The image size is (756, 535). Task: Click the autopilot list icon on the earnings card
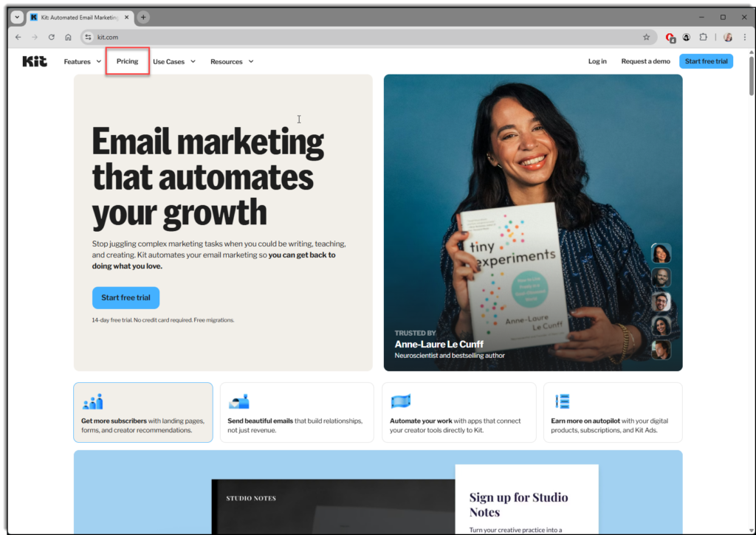(x=562, y=401)
